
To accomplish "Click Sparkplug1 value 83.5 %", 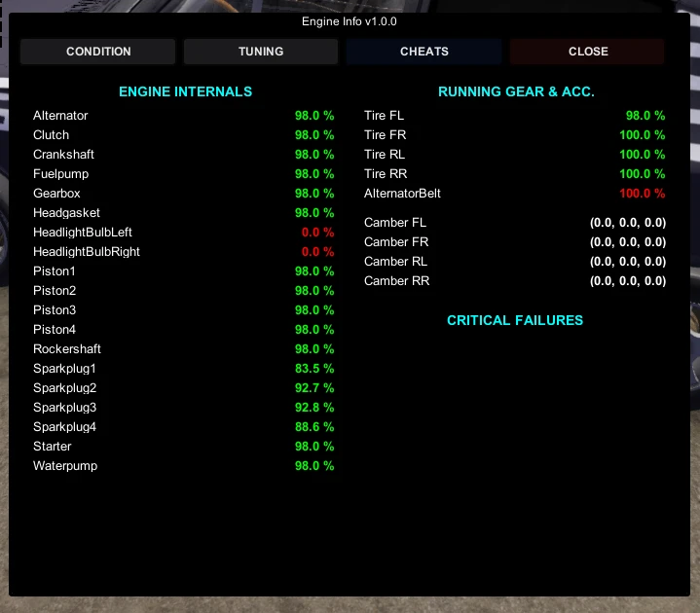I will coord(314,369).
